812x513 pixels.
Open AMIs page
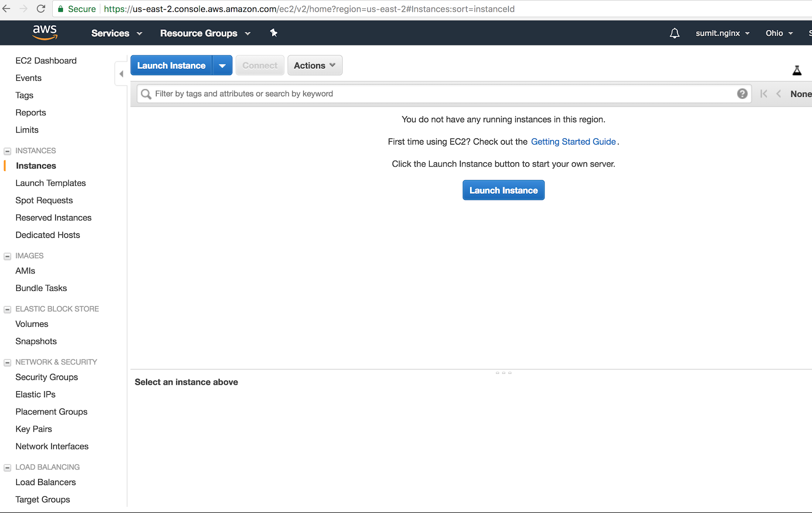coord(25,271)
